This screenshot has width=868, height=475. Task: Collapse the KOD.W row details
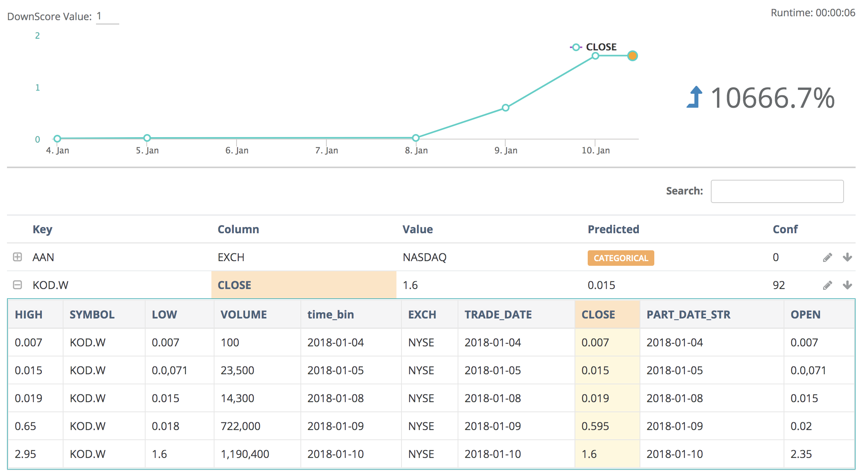pos(17,285)
